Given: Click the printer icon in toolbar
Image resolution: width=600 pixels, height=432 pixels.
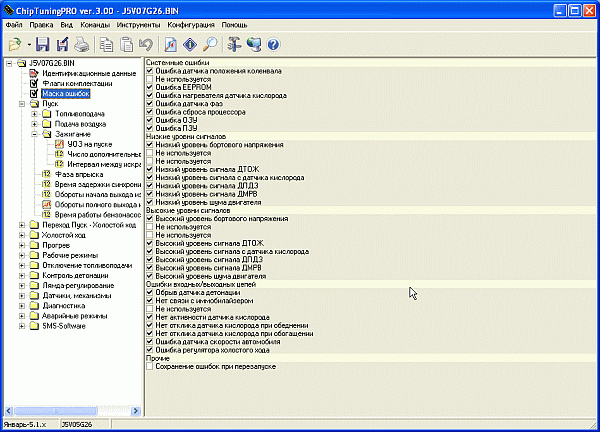Looking at the screenshot, I should [81, 44].
